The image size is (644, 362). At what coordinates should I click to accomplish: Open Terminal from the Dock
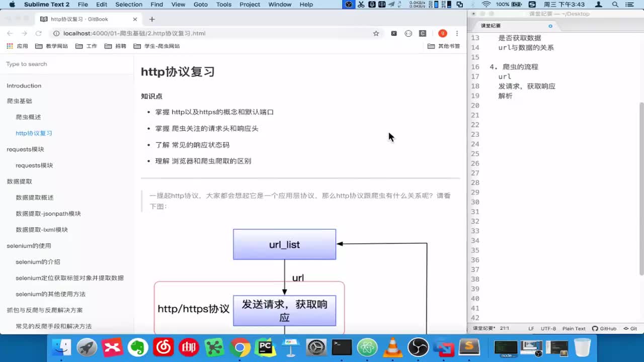tap(342, 347)
